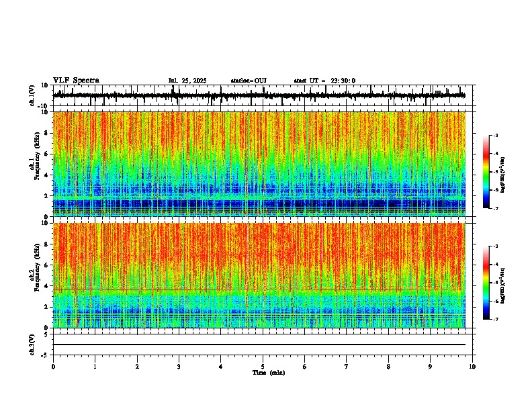The width and height of the screenshot is (532, 411).
Task: Click time axis tick label '9'
Action: (430, 367)
